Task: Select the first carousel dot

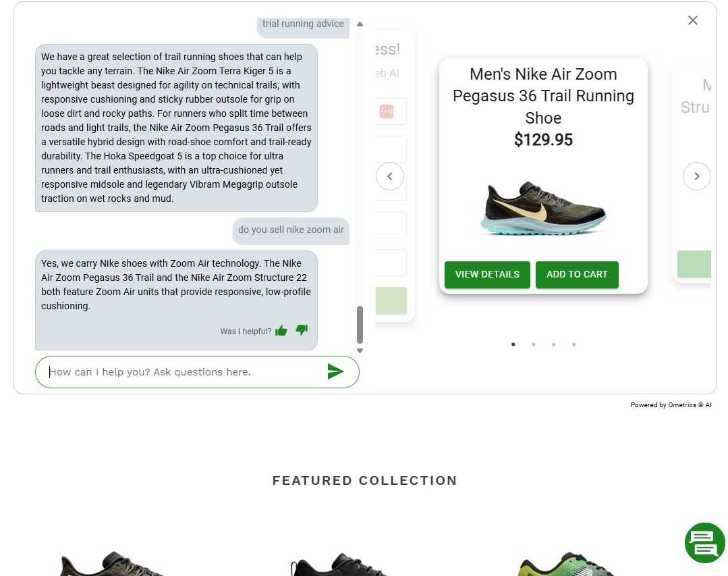Action: tap(513, 344)
